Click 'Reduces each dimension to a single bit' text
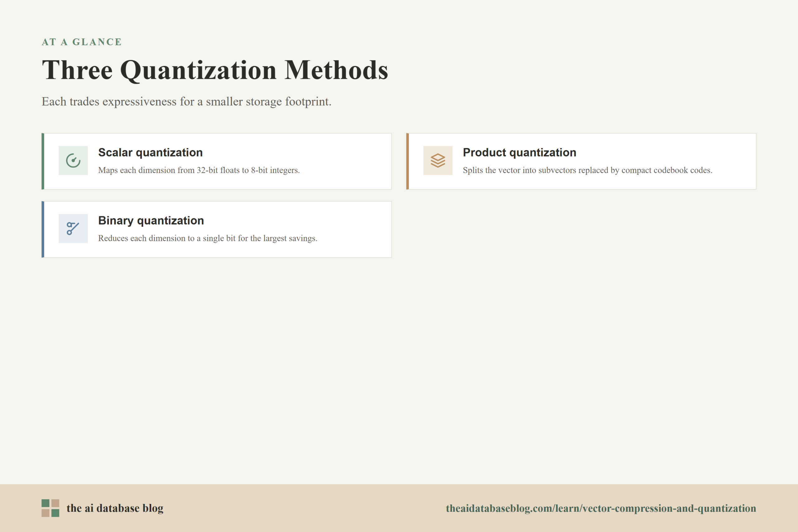The height and width of the screenshot is (532, 798). pos(208,238)
